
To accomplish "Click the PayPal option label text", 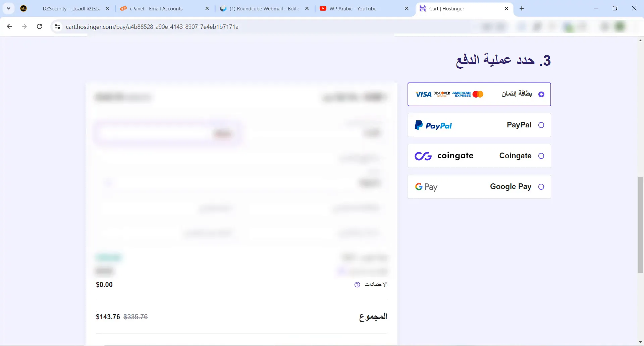I will (519, 125).
